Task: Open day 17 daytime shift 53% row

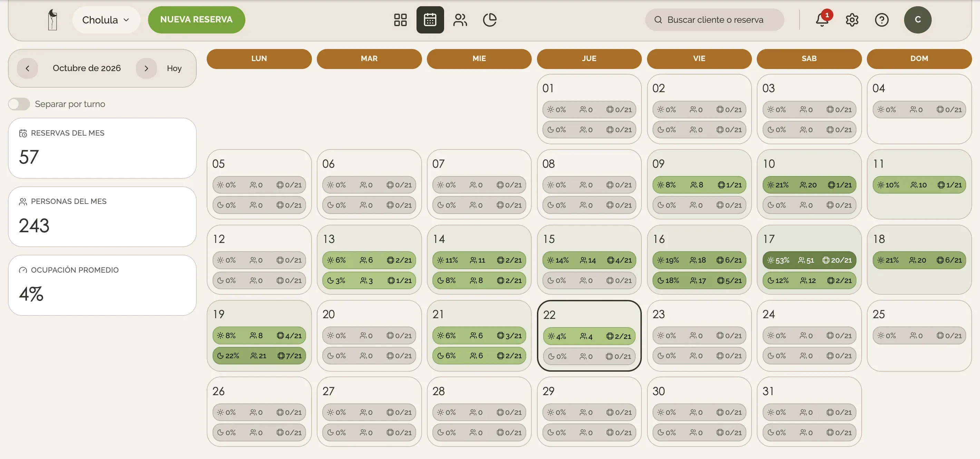Action: coord(809,260)
